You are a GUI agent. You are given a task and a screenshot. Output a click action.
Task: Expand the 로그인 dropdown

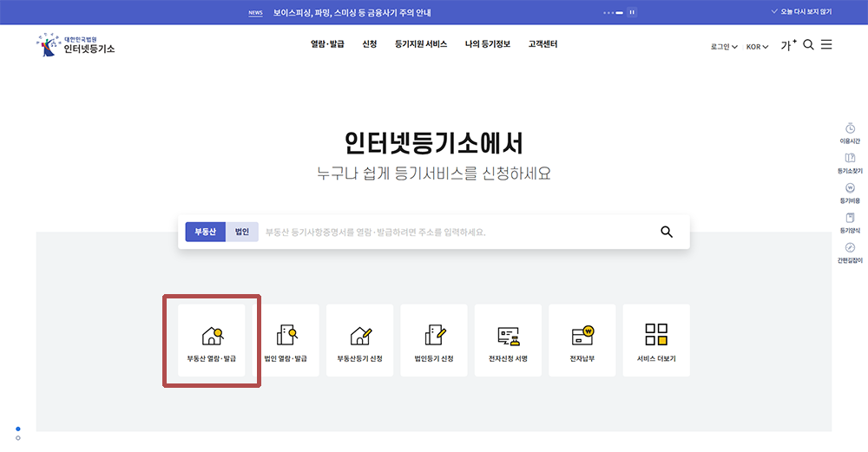(724, 47)
